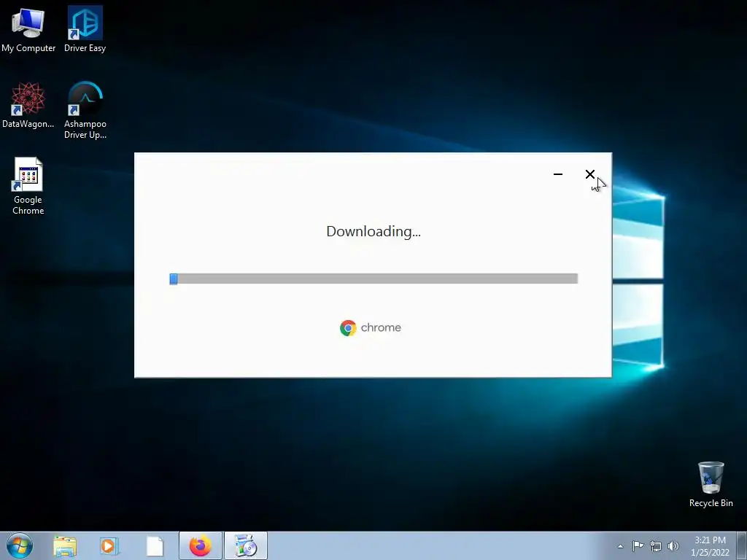747x560 pixels.
Task: Close the Chrome installer window
Action: click(589, 174)
